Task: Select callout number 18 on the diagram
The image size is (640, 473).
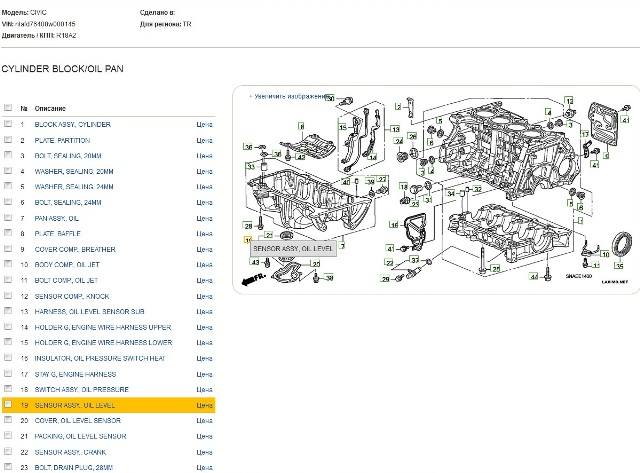Action: (x=404, y=187)
